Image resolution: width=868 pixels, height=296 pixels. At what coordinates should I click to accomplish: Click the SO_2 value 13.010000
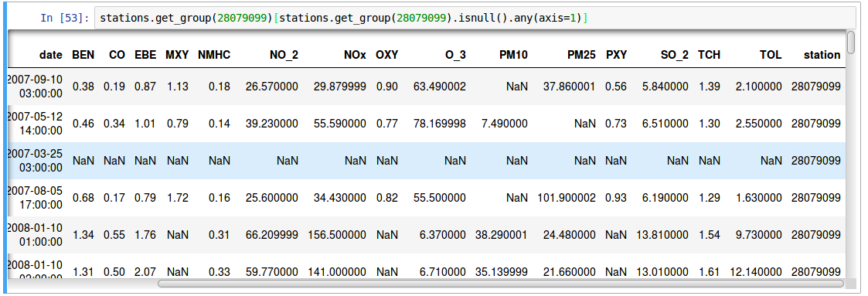pyautogui.click(x=663, y=272)
